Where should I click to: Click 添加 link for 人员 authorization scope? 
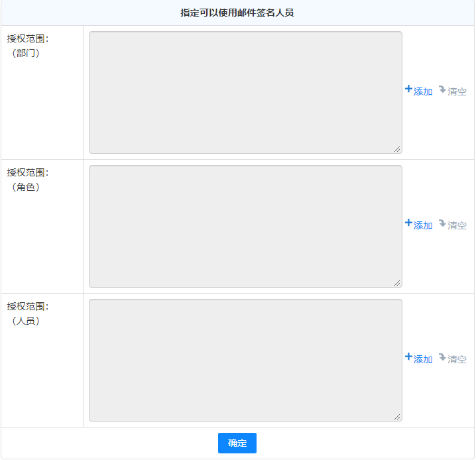pos(423,359)
